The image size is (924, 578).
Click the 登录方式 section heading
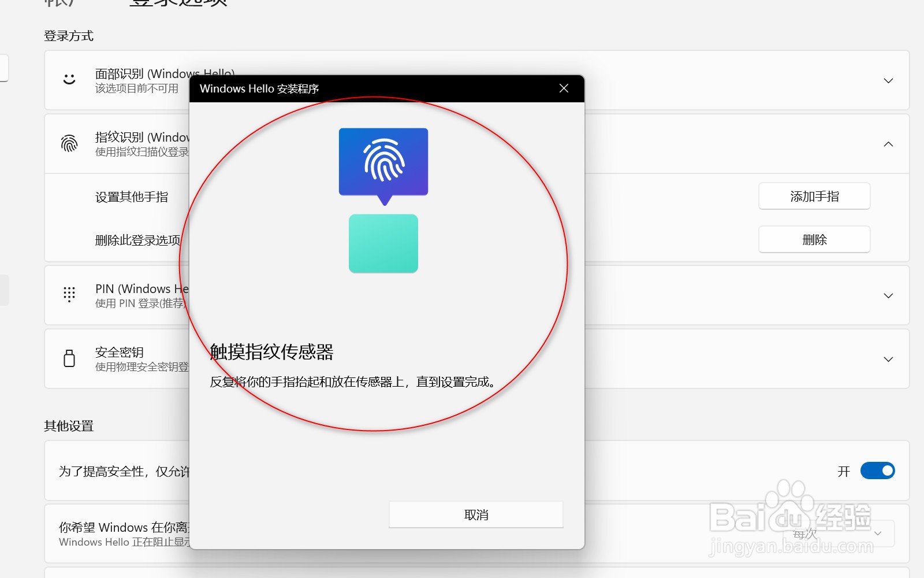point(69,36)
